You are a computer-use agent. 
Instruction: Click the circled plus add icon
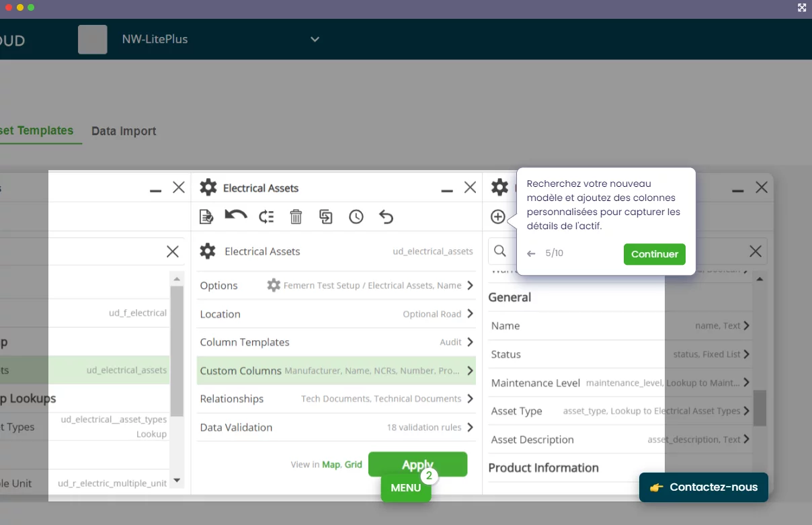(497, 216)
